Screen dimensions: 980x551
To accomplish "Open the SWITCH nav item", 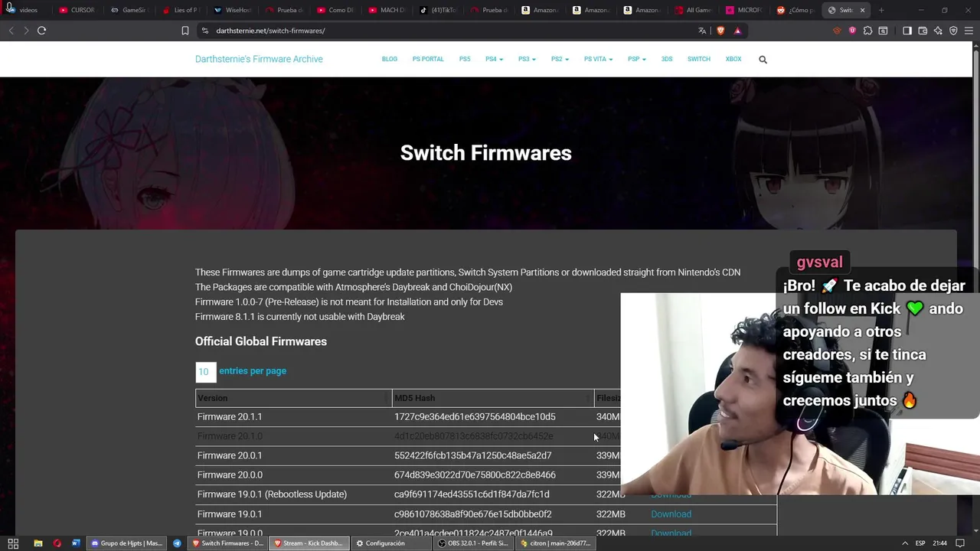I will (698, 59).
